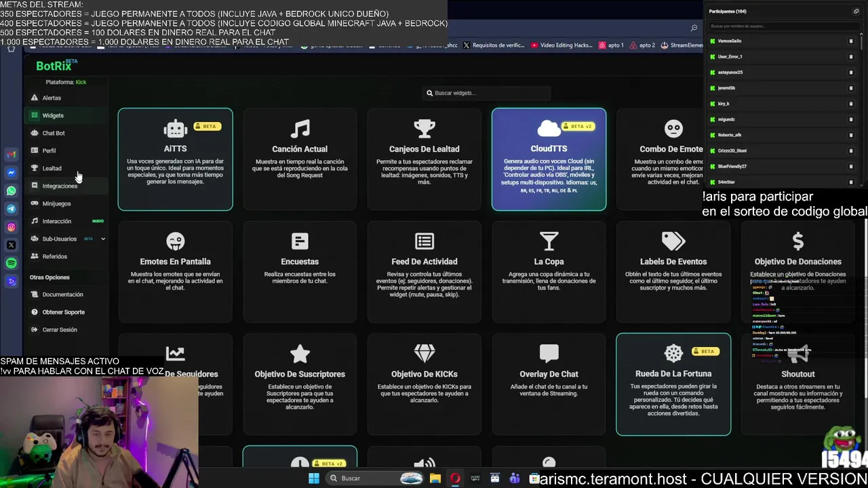Open Spotify icon in browser sidebar
868x488 pixels.
point(11,263)
